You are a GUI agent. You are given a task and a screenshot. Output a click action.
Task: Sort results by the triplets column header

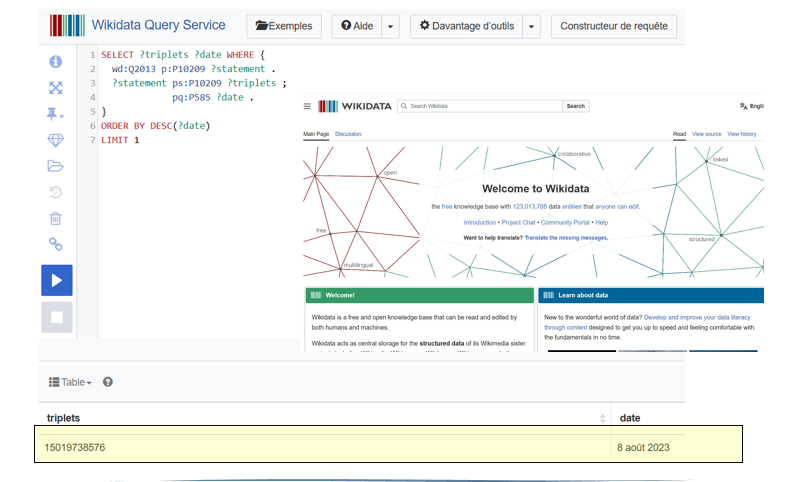(x=63, y=418)
